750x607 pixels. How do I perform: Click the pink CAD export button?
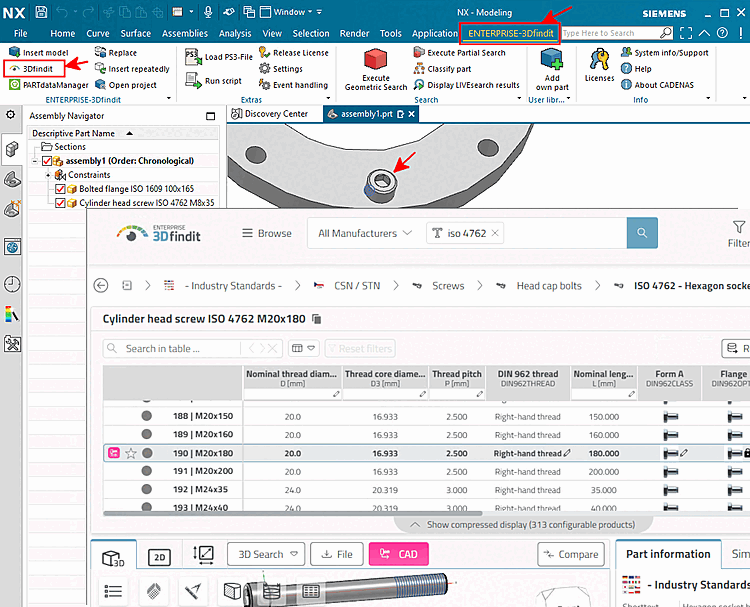pyautogui.click(x=398, y=554)
